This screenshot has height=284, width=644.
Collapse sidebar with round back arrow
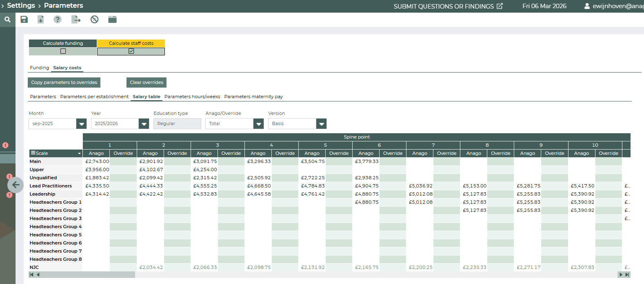click(x=16, y=185)
